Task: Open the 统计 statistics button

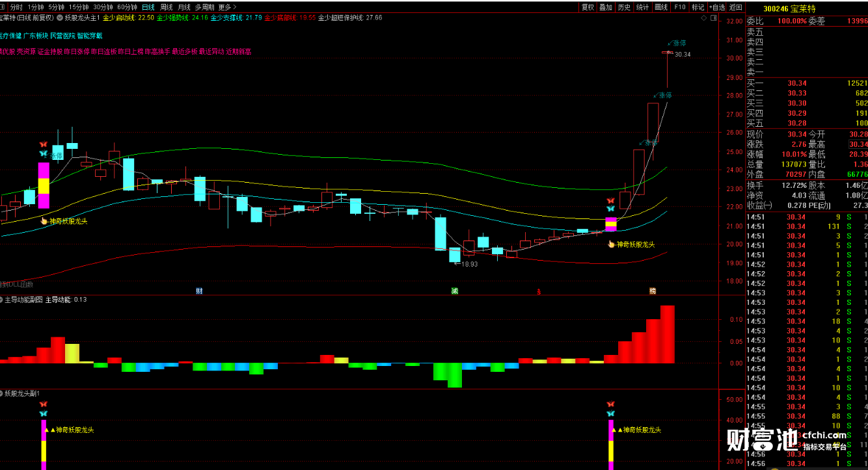Action: [x=642, y=7]
